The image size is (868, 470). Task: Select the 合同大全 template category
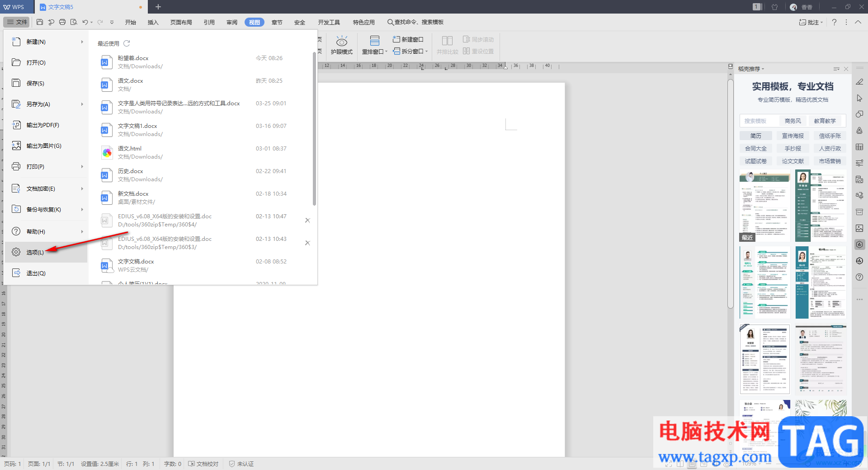pyautogui.click(x=756, y=148)
